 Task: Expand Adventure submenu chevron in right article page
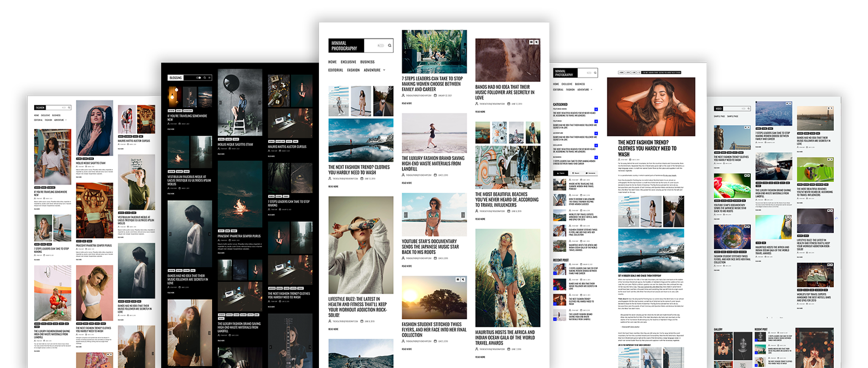click(591, 90)
